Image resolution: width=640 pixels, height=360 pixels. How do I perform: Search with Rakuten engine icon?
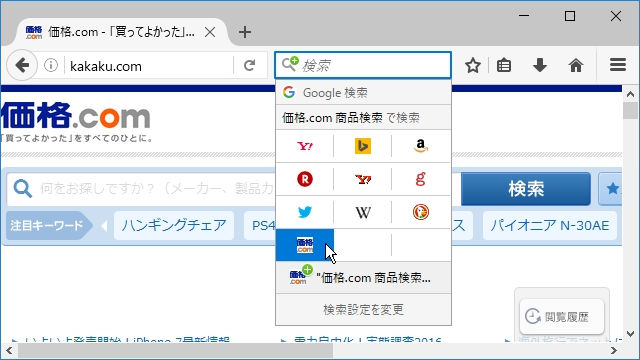[x=305, y=179]
